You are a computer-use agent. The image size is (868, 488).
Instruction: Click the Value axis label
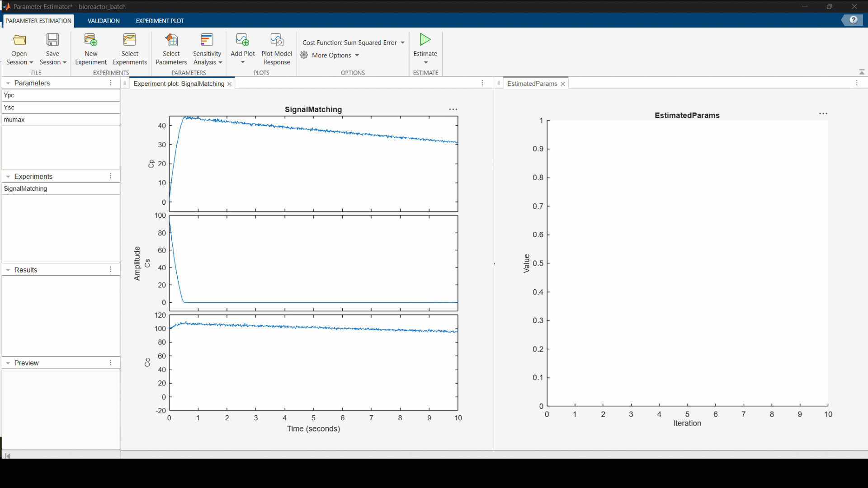click(x=526, y=263)
